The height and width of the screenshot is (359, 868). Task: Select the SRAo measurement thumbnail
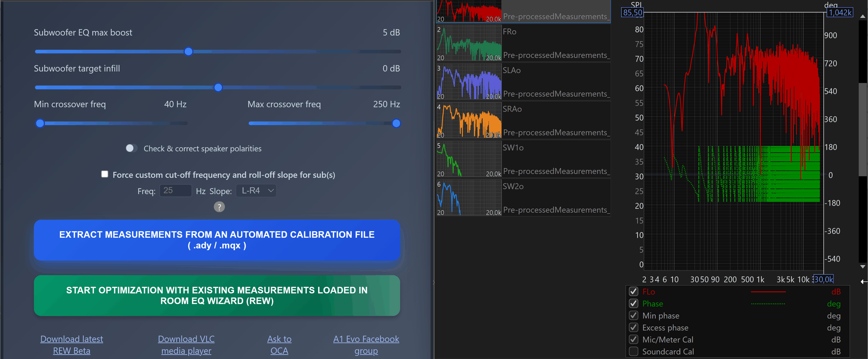click(469, 120)
